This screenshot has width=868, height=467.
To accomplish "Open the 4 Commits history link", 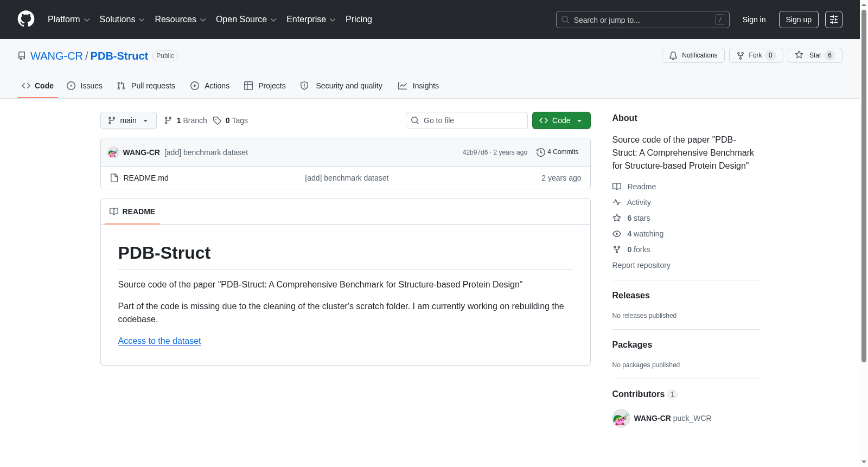I will [x=557, y=152].
